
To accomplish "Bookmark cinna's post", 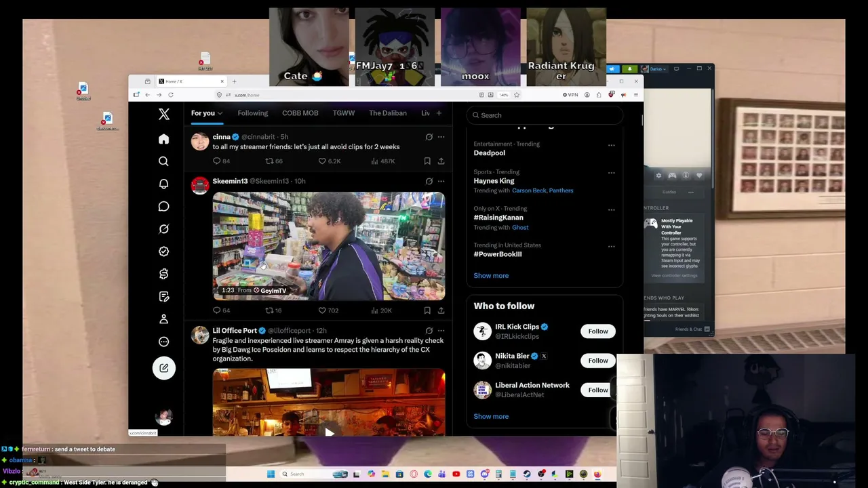I will point(427,161).
